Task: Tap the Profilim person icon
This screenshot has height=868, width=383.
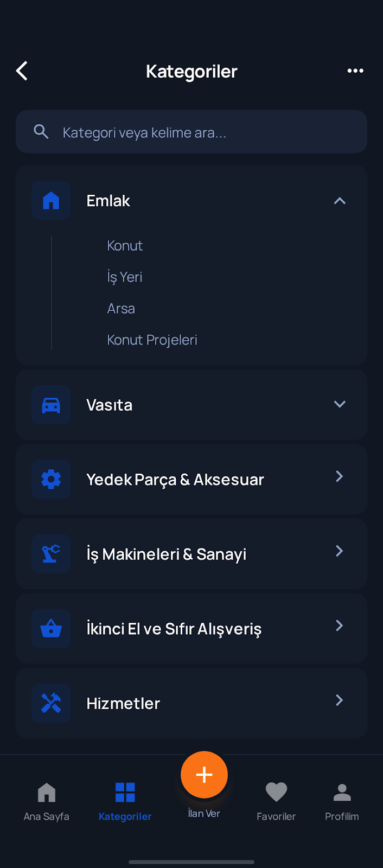Action: pyautogui.click(x=342, y=792)
